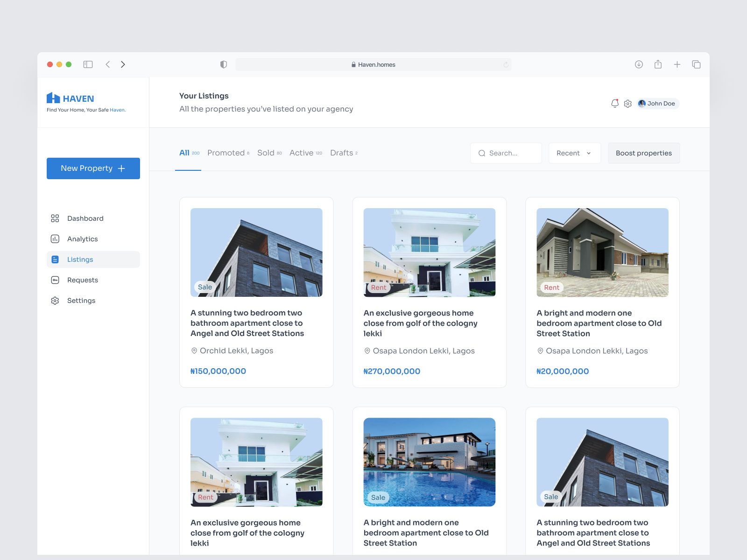
Task: Click the downloads icon in the browser toolbar
Action: pos(639,64)
